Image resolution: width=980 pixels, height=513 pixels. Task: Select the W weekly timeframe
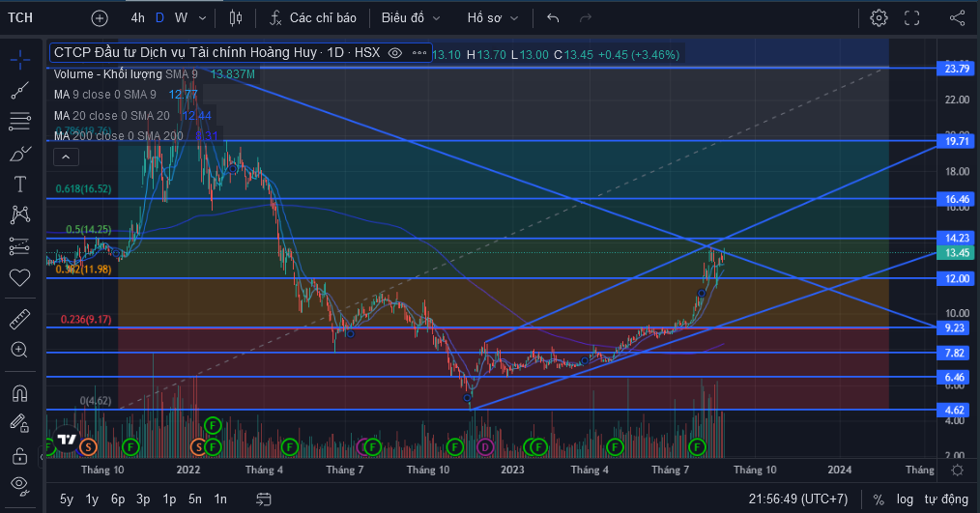pos(182,18)
